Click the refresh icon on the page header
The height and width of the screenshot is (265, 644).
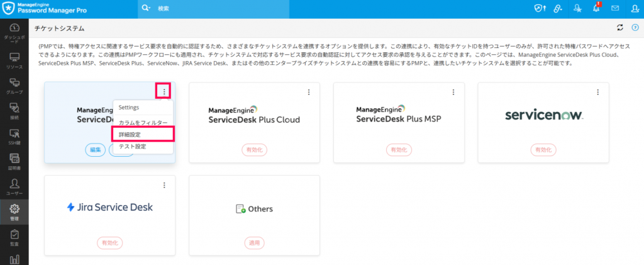[x=619, y=28]
